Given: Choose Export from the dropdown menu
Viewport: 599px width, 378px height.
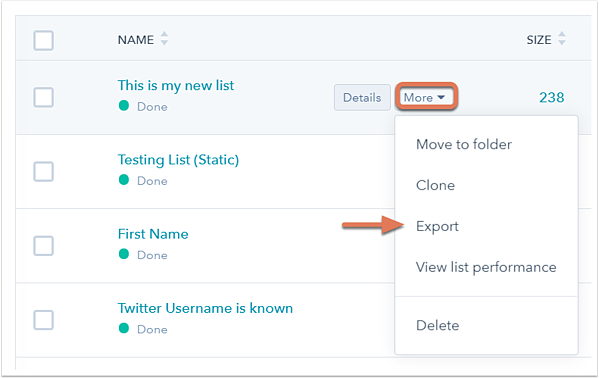Looking at the screenshot, I should [437, 226].
